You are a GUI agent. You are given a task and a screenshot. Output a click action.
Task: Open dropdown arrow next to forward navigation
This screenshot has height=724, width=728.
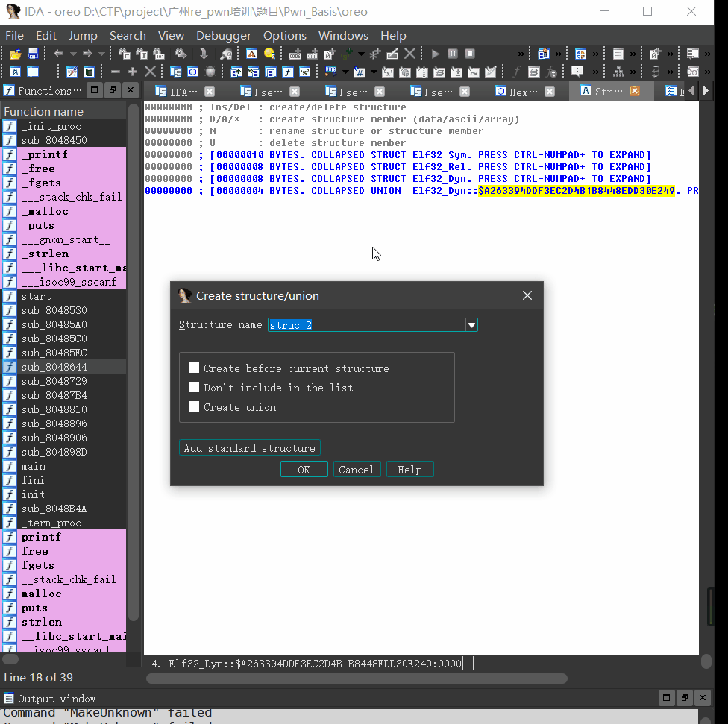pos(101,54)
